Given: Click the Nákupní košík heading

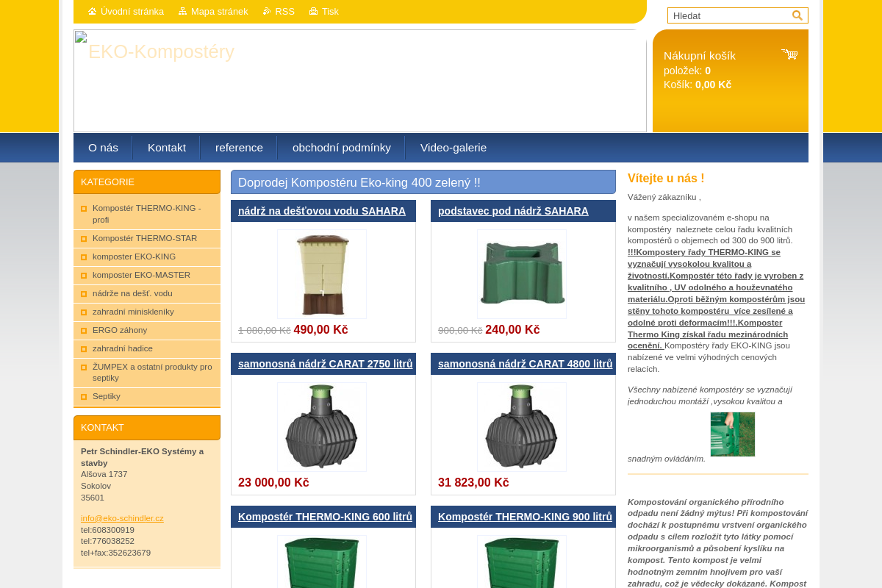Looking at the screenshot, I should [x=700, y=56].
